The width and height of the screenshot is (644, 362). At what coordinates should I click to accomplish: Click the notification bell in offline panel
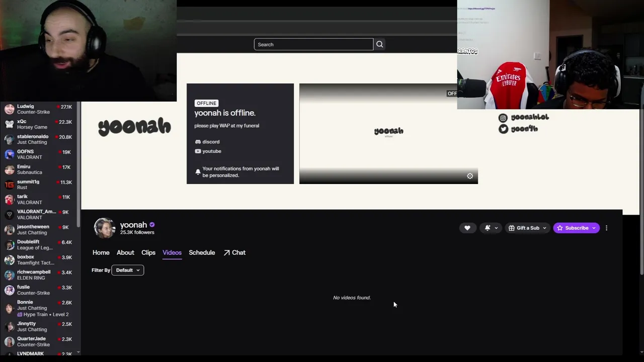click(198, 172)
